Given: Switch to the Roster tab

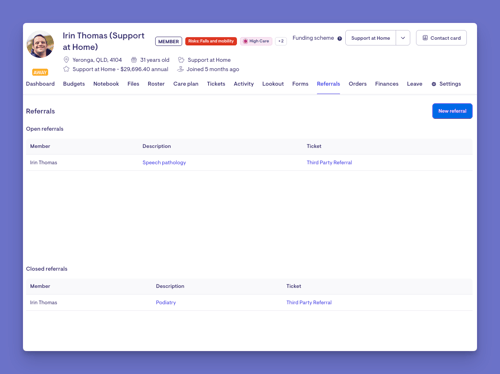Looking at the screenshot, I should (156, 84).
